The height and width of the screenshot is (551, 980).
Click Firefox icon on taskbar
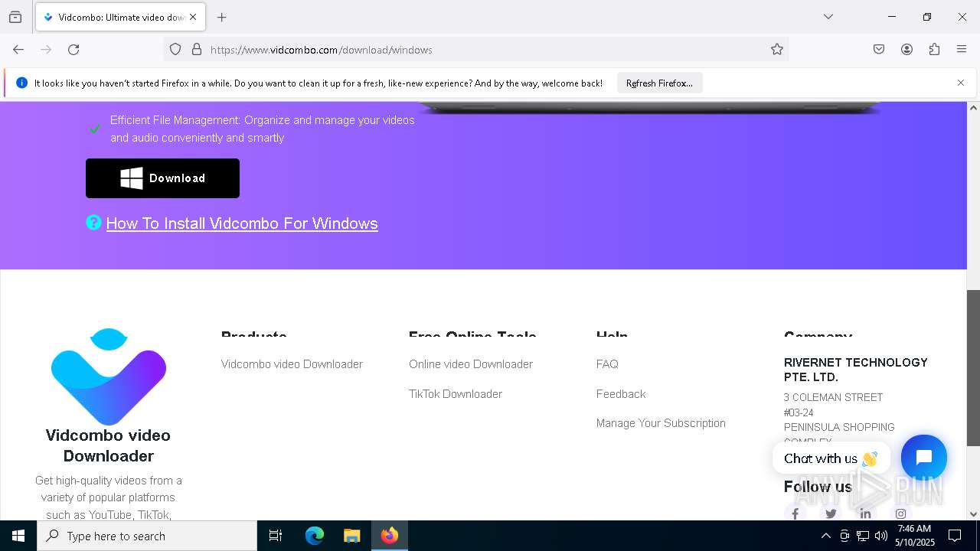(x=390, y=536)
